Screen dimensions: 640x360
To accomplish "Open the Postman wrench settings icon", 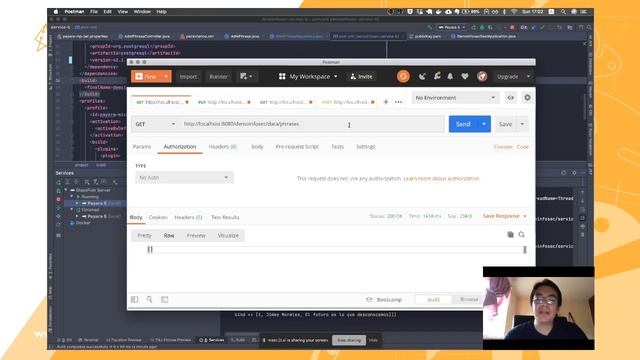I will [x=437, y=76].
